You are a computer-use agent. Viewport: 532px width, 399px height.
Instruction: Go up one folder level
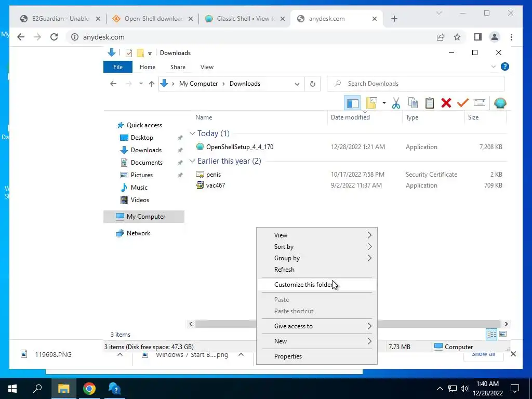(x=152, y=84)
